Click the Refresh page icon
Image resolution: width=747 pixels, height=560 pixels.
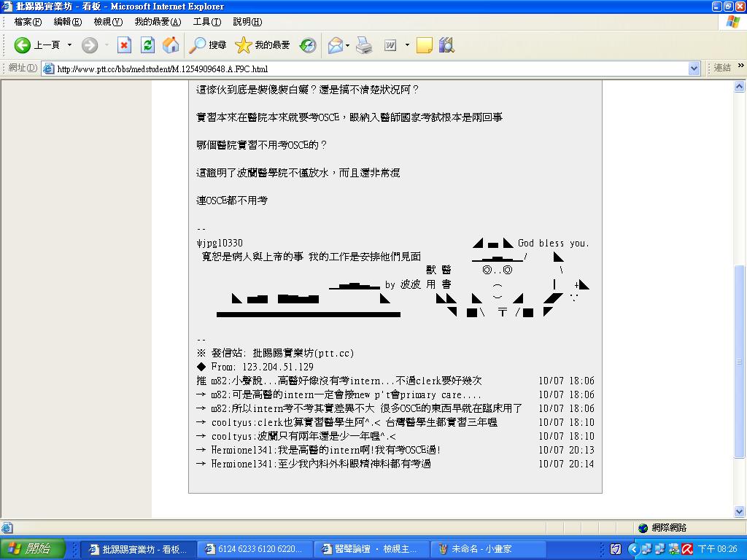pyautogui.click(x=147, y=45)
